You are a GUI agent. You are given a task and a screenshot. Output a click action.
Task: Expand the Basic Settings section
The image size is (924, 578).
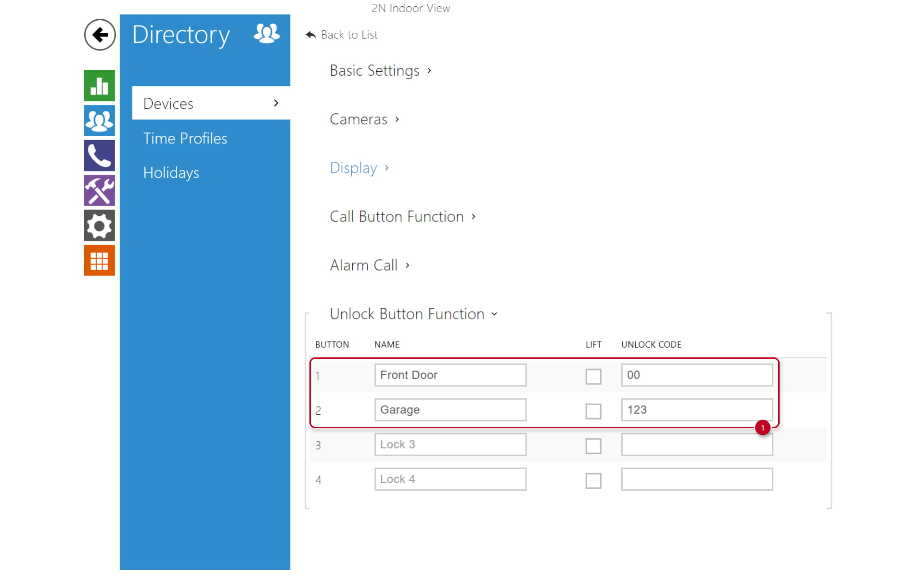380,70
